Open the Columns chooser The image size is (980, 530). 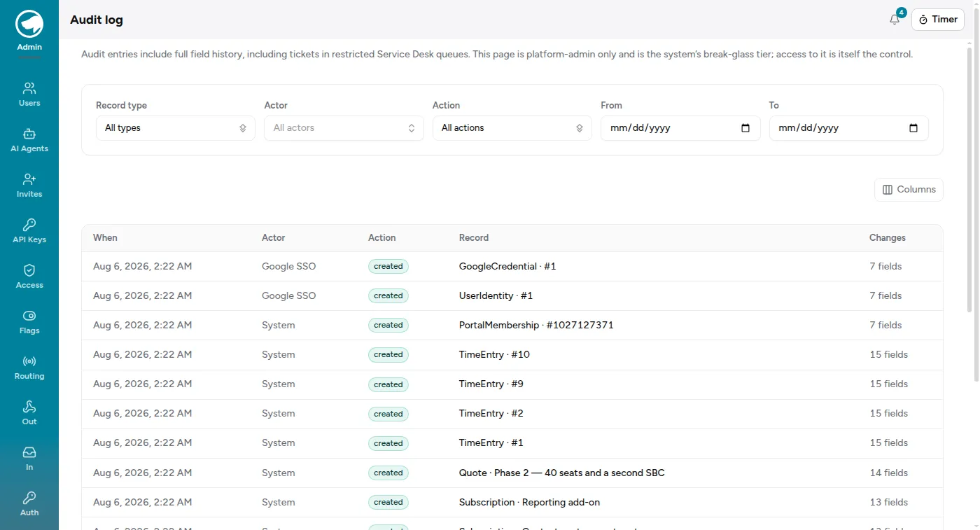909,190
